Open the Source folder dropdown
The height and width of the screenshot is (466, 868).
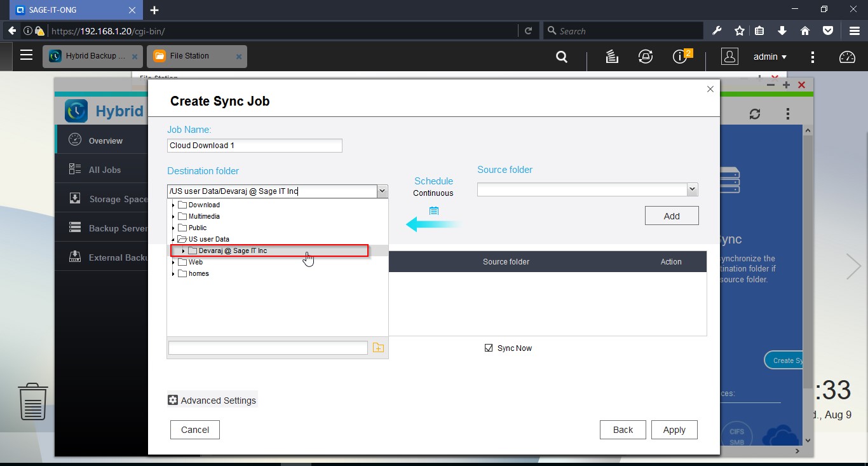coord(692,189)
